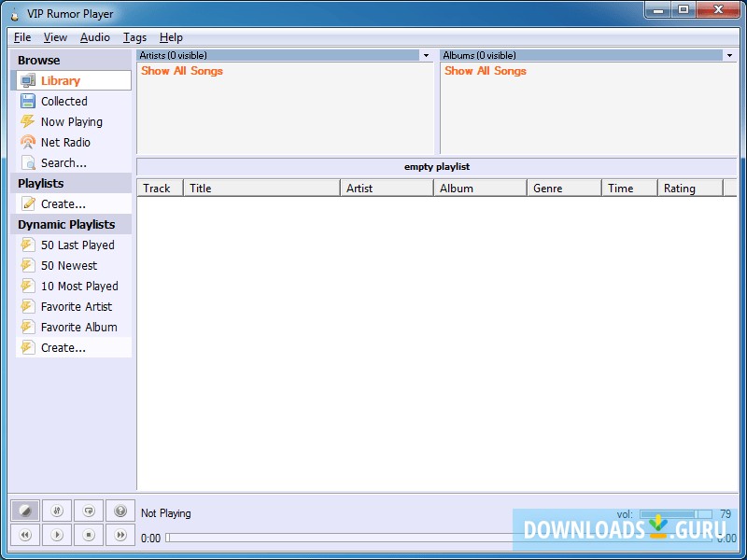Click the Not Playing status text
This screenshot has height=560, width=747.
pos(166,513)
